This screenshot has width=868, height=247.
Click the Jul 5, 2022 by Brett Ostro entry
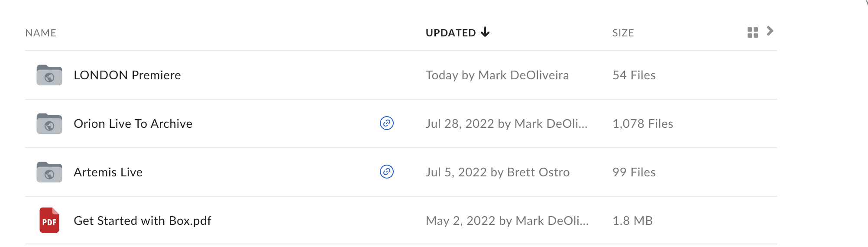coord(498,172)
